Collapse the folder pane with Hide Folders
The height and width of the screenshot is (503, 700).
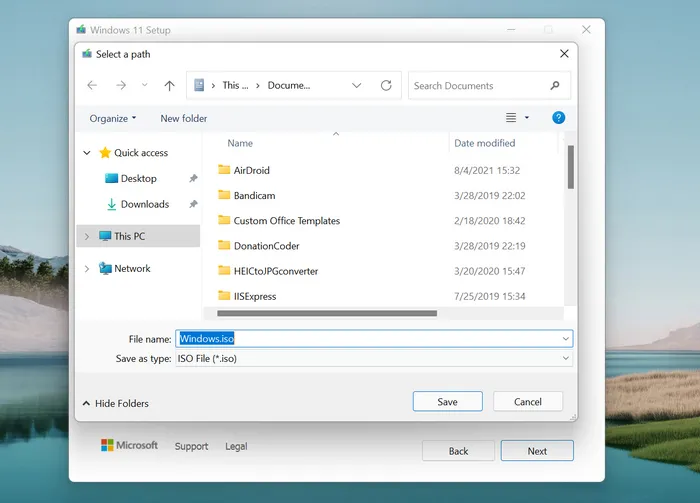pyautogui.click(x=116, y=403)
